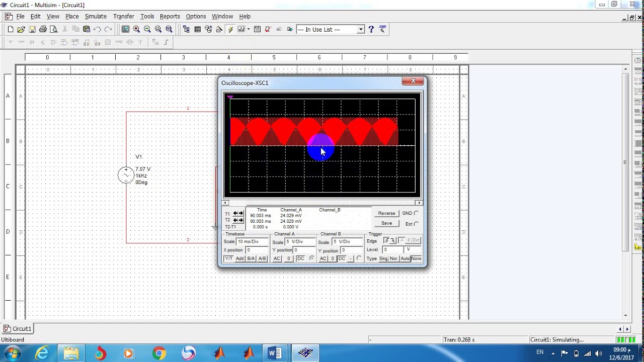Viewport: 644px width, 362px height.
Task: Create a new circuit file
Action: coord(10,29)
